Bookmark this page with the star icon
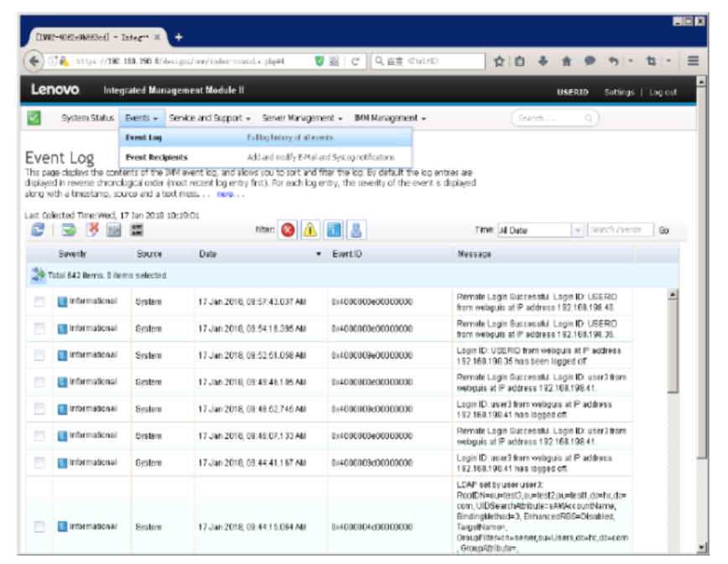 (499, 61)
